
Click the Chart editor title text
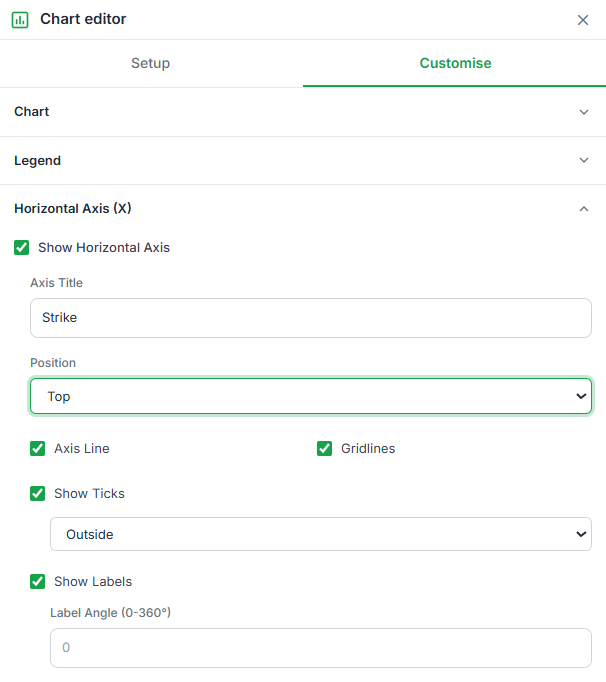pyautogui.click(x=83, y=19)
